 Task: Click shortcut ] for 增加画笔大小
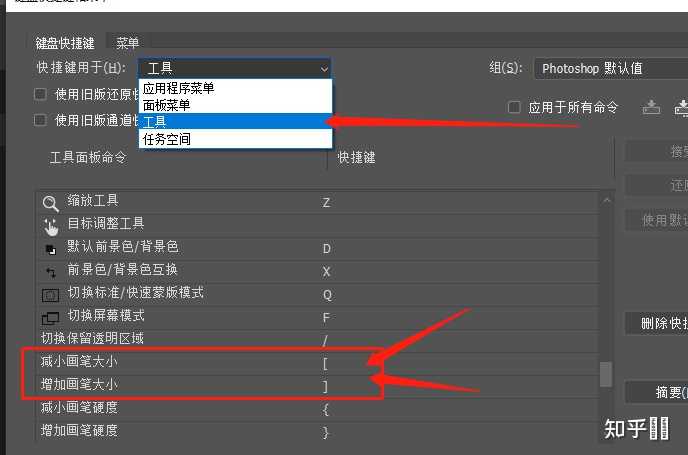pos(325,387)
